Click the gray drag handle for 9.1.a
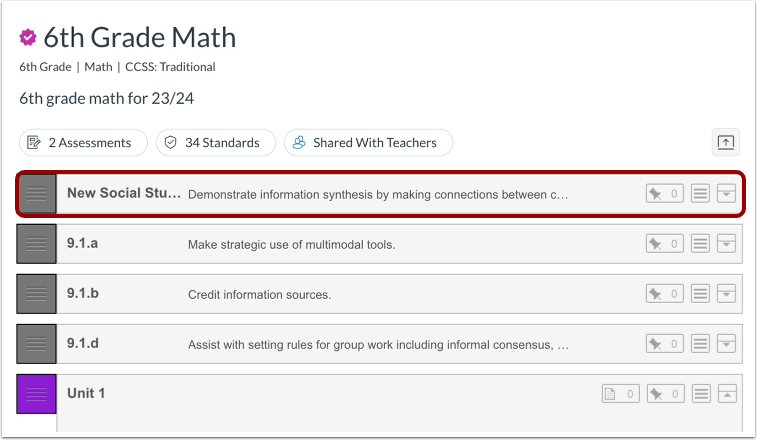Image resolution: width=757 pixels, height=440 pixels. click(37, 244)
